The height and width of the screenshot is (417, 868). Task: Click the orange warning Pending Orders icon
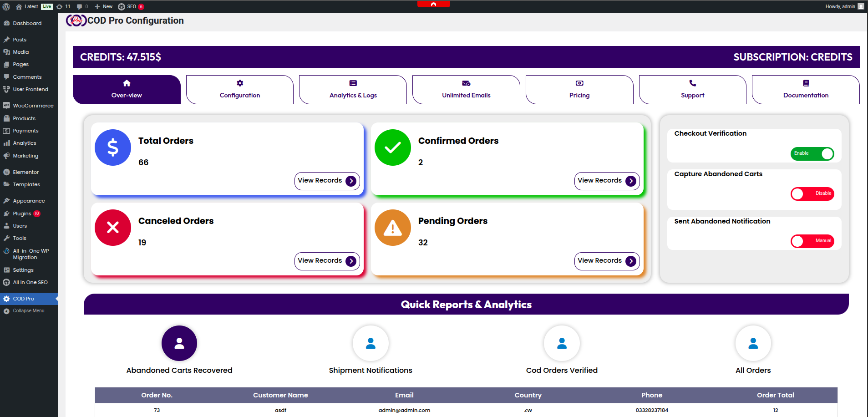[x=393, y=228]
